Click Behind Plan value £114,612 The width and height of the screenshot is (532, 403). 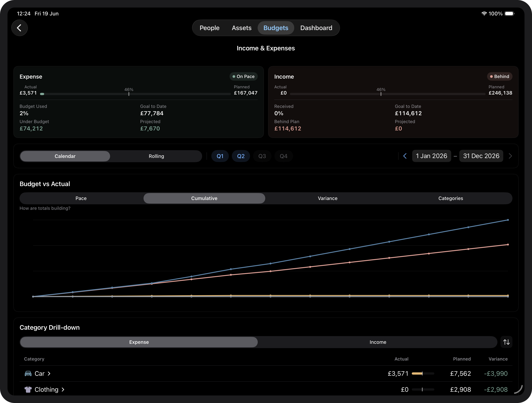[288, 129]
